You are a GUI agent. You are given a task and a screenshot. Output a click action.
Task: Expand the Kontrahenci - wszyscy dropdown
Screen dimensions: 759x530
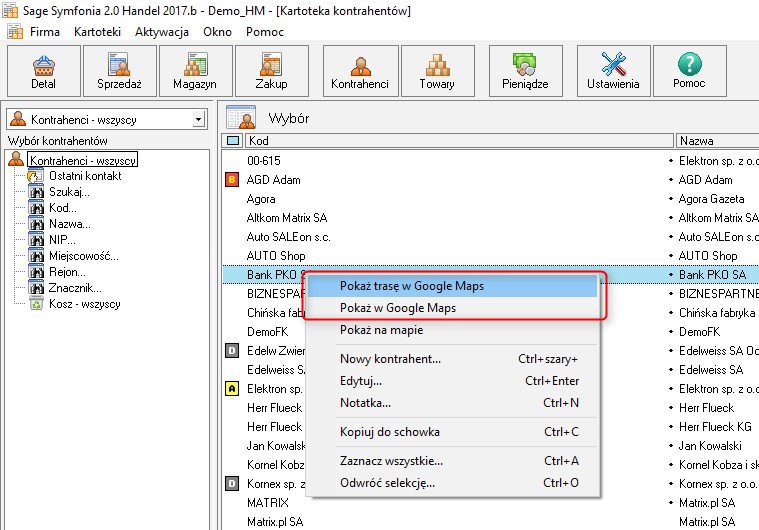point(198,119)
